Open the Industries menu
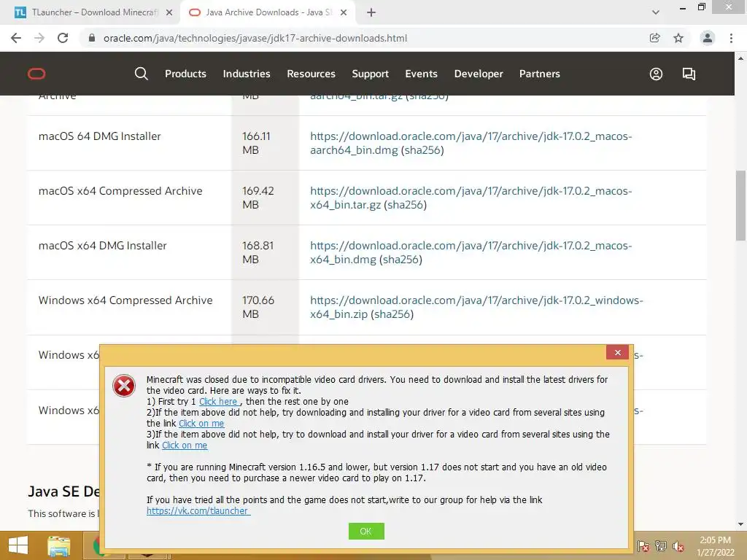Viewport: 747px width, 560px height. (247, 74)
